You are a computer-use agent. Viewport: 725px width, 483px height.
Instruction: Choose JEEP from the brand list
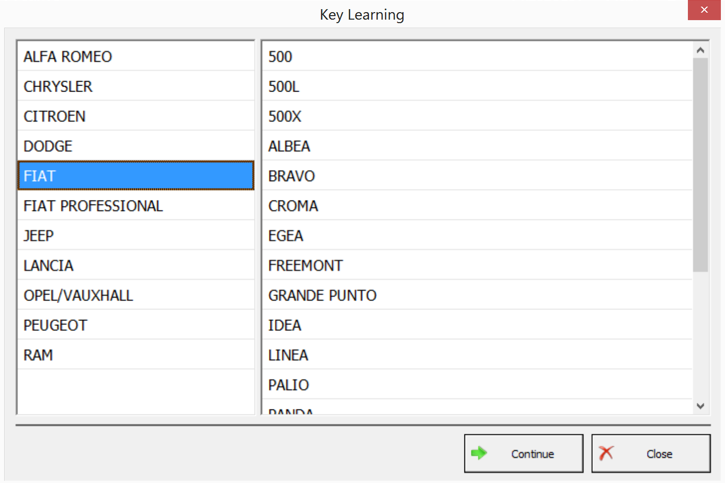tap(135, 235)
